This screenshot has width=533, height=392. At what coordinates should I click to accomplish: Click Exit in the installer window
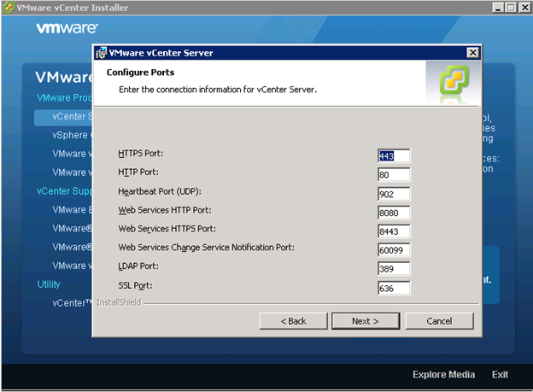point(500,374)
